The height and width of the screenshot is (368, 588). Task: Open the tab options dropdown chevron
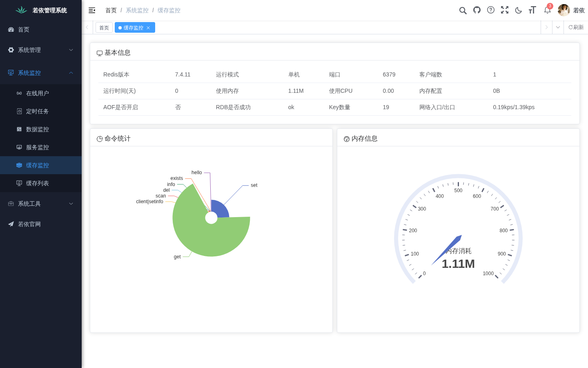click(558, 27)
